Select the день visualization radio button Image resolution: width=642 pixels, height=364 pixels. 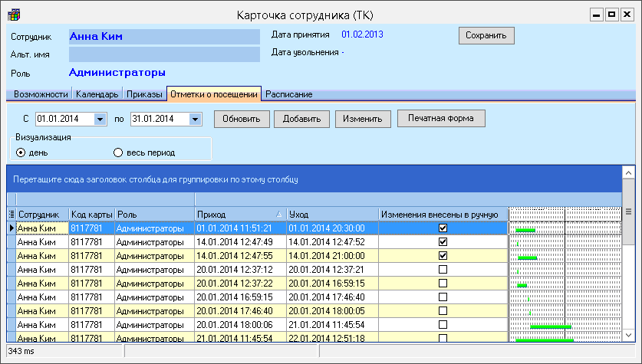pos(21,152)
